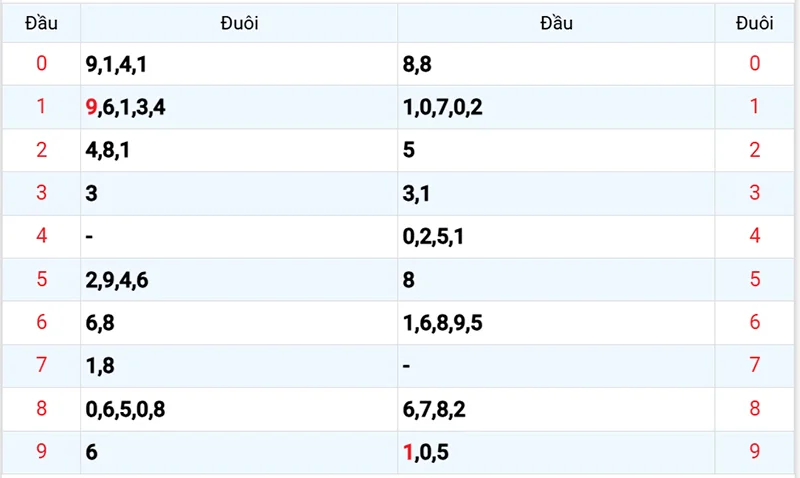The width and height of the screenshot is (800, 478).
Task: Select the 2,9,4,6 cell
Action: (x=118, y=280)
